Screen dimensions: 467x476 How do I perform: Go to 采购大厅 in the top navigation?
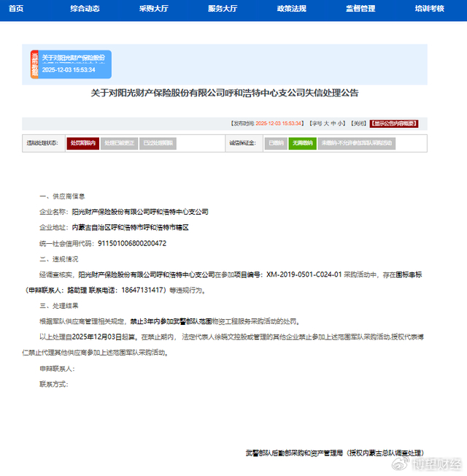click(154, 9)
